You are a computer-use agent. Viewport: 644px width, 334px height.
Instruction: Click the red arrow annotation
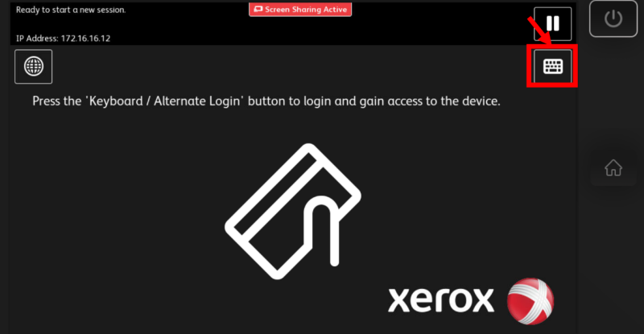pyautogui.click(x=540, y=31)
